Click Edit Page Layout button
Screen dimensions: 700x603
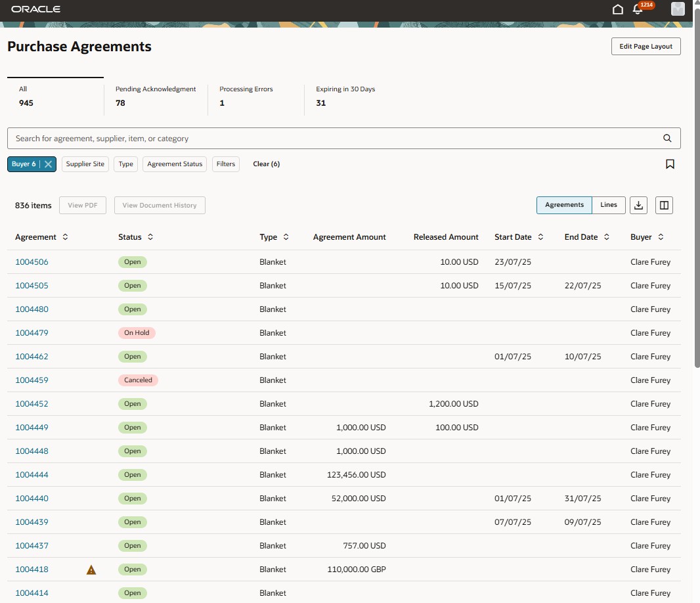pos(645,47)
